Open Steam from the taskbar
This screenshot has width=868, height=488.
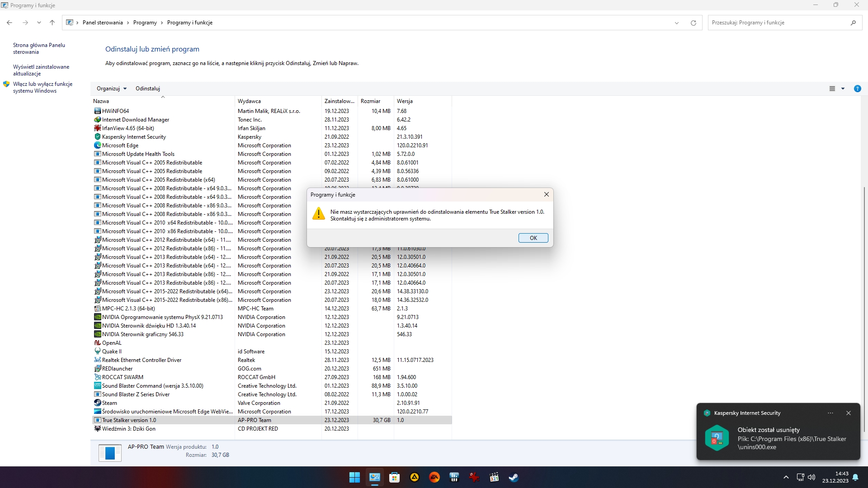[x=514, y=477]
